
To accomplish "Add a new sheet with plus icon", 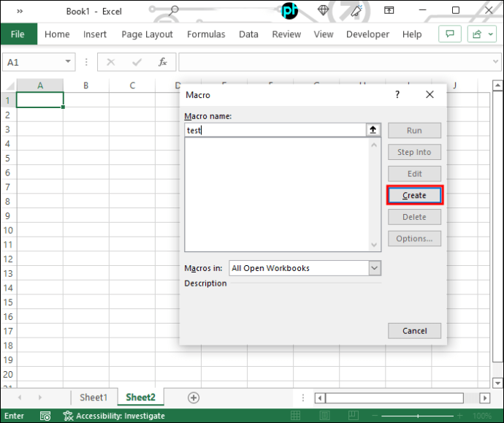I will coord(194,397).
